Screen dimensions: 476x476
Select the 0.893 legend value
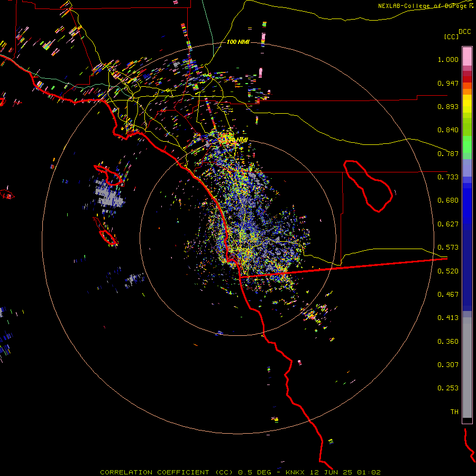tap(448, 106)
